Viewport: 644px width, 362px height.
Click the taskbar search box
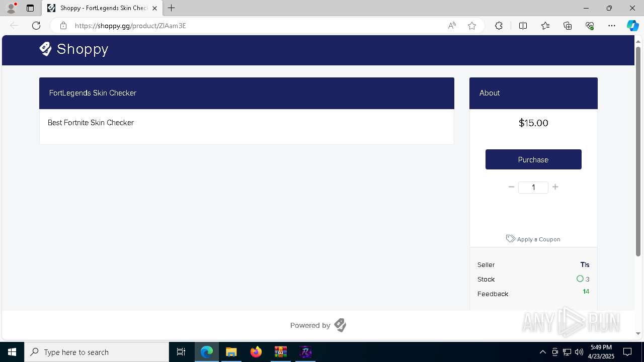click(97, 352)
